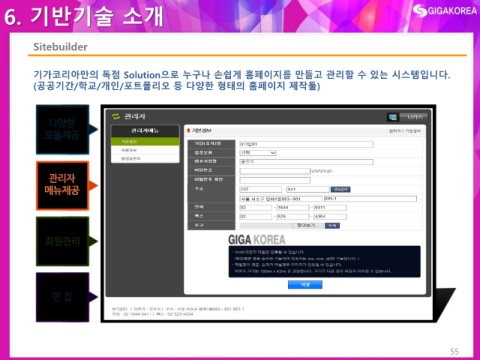480x360 pixels.
Task: Click the blue 저장 save button
Action: (x=305, y=284)
